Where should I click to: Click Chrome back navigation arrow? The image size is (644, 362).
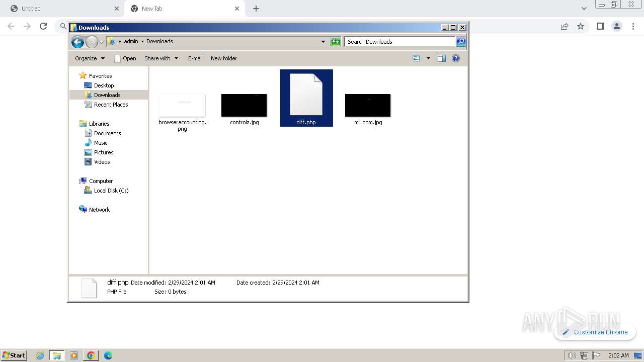tap(11, 26)
